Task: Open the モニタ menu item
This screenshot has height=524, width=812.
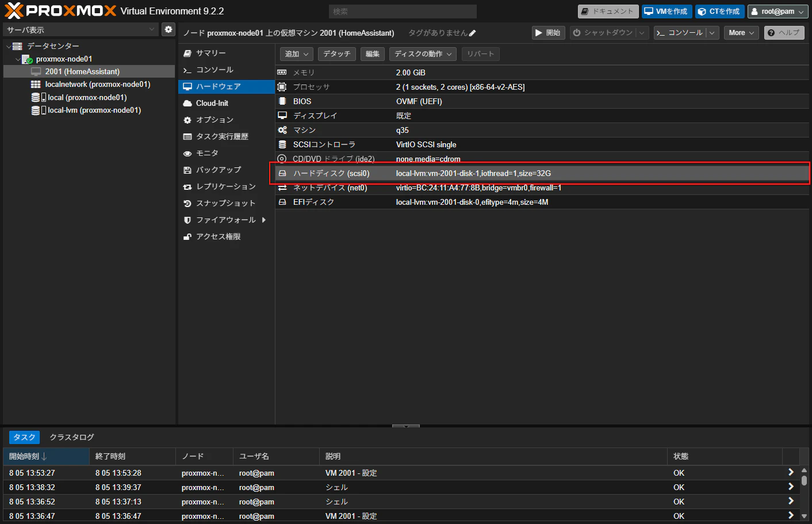Action: click(227, 153)
